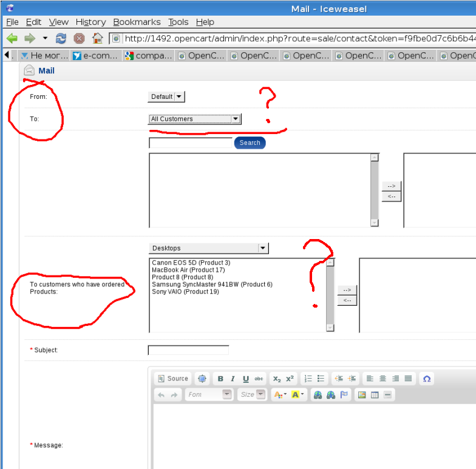Increase indent in the editor
This screenshot has width=476, height=469.
click(352, 379)
